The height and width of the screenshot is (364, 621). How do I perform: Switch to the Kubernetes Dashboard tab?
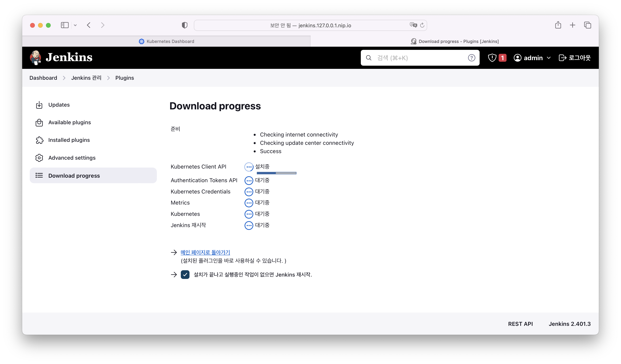(x=166, y=41)
